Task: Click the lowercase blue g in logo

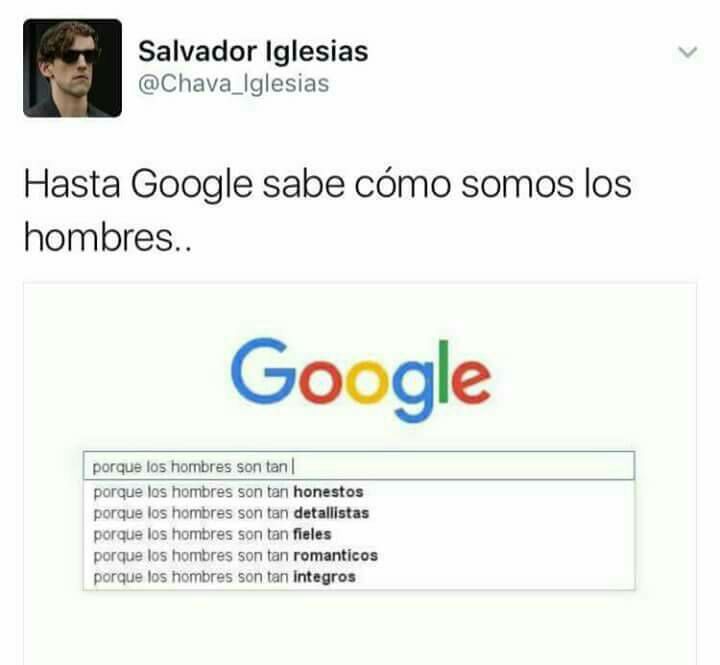Action: coord(412,390)
